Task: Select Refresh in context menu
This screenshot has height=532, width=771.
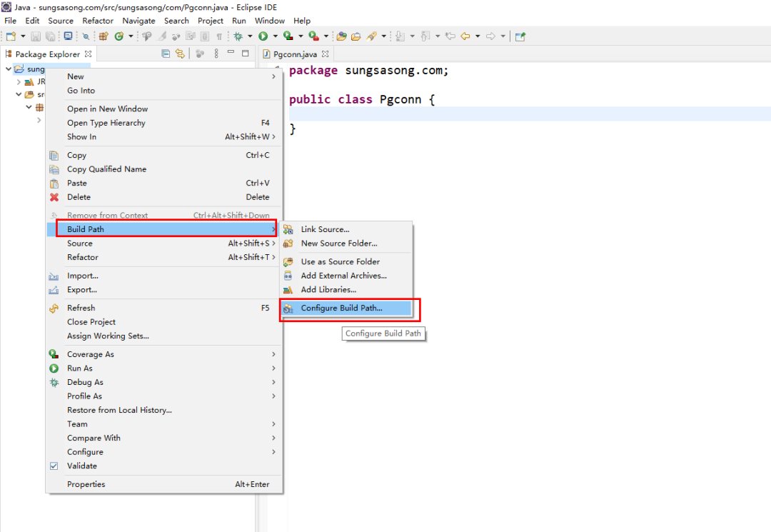Action: coord(164,308)
